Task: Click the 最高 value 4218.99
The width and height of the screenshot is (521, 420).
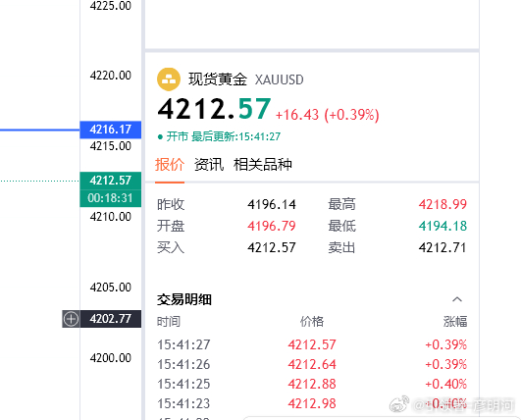Action: pyautogui.click(x=443, y=204)
